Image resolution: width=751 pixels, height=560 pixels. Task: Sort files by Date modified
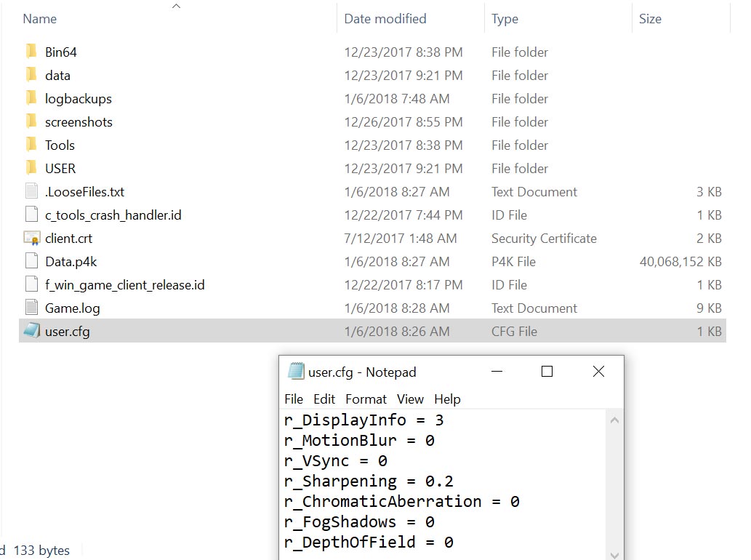(x=385, y=19)
